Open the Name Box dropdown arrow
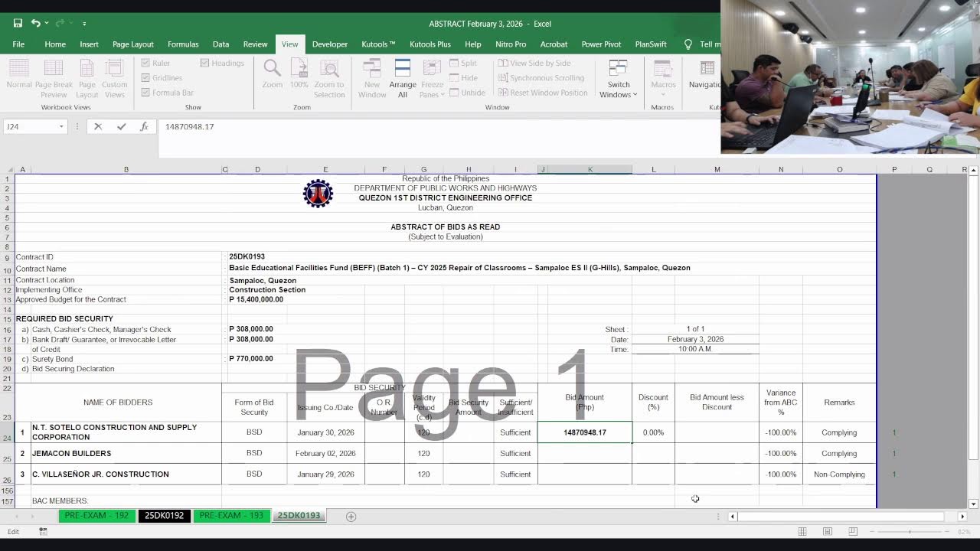Screen dimensions: 980x551 pos(61,127)
